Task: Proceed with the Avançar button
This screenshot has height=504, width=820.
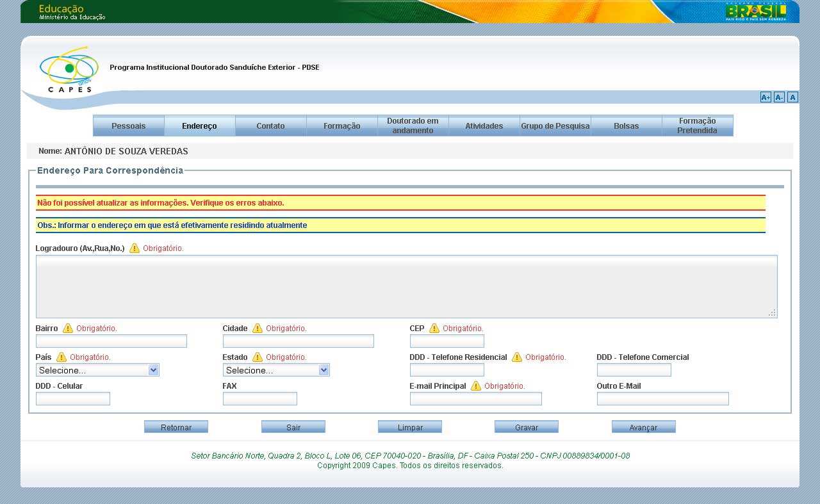Action: coord(644,427)
